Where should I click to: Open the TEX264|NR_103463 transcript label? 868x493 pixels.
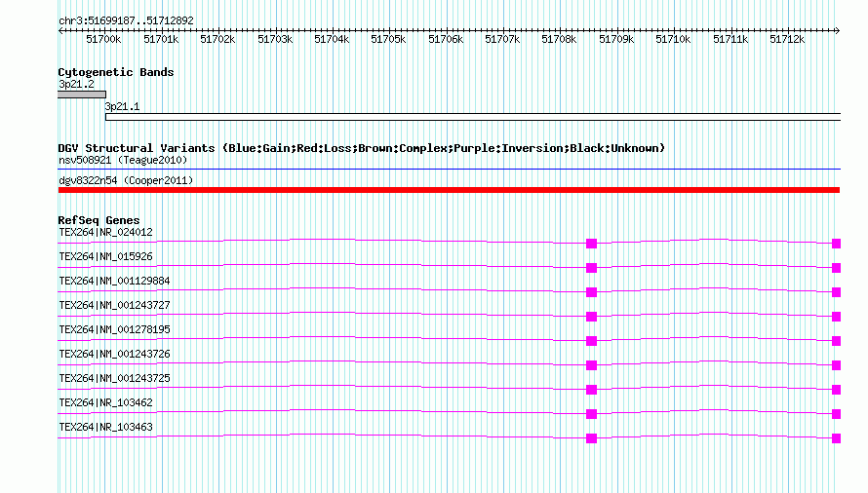tap(105, 427)
